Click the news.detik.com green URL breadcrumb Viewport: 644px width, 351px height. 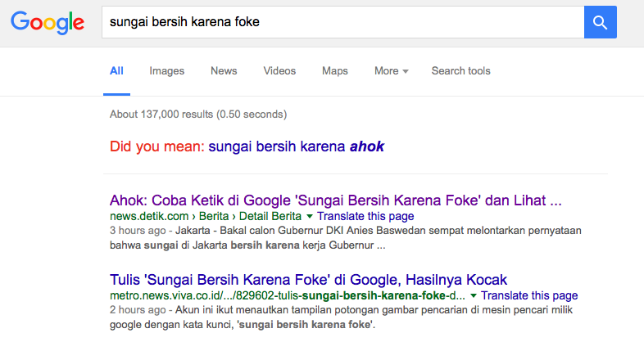205,217
